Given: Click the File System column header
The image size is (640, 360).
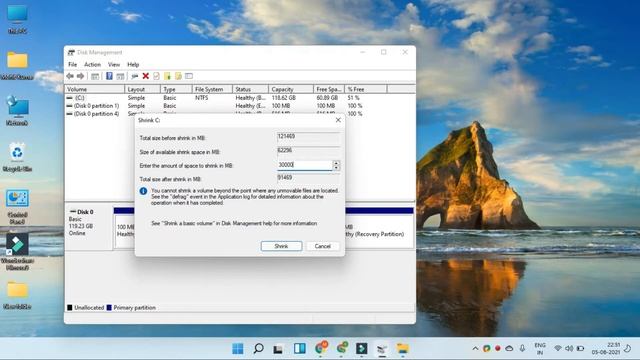Looking at the screenshot, I should tap(212, 89).
